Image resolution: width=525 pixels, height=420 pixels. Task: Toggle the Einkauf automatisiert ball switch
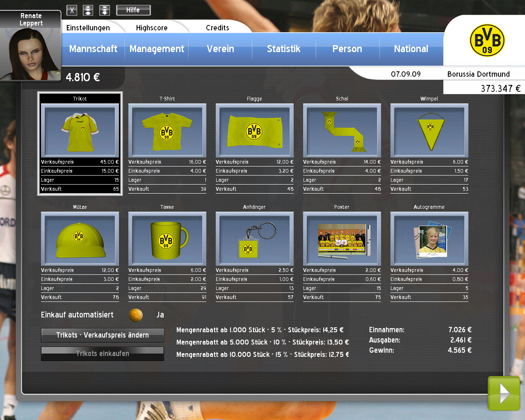(136, 315)
